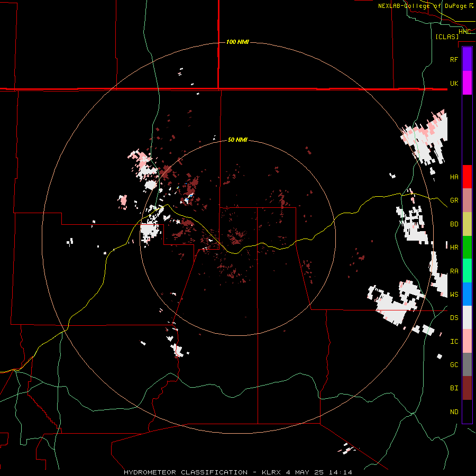Image resolution: width=476 pixels, height=476 pixels.
Task: Click the 50 NMI range ring label
Action: tap(237, 140)
